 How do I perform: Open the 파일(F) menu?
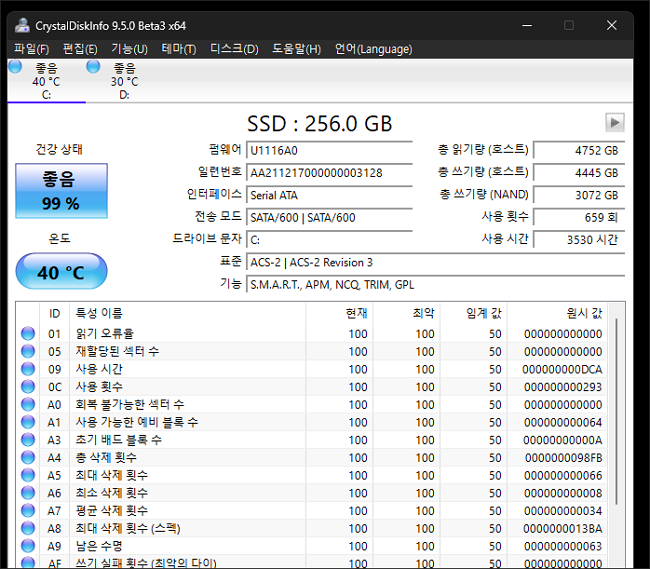[x=32, y=49]
